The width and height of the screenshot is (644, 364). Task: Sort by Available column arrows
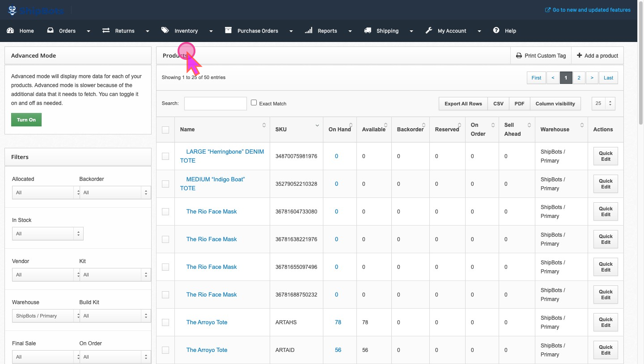(386, 125)
